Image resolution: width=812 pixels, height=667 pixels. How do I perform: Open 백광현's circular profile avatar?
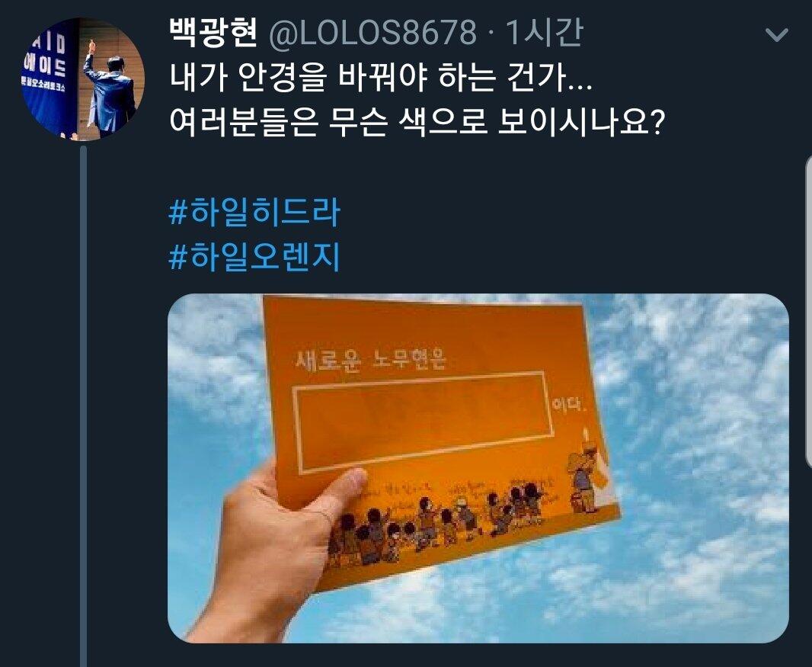[83, 79]
